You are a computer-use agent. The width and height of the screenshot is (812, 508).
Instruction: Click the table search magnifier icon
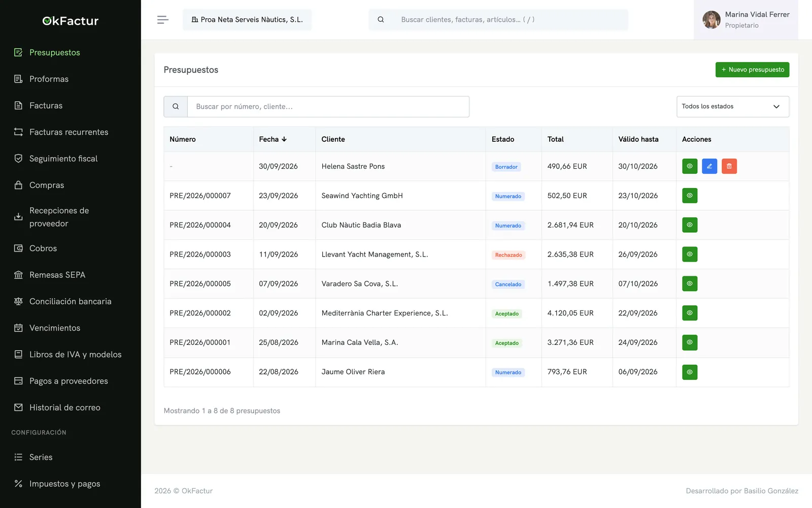tap(176, 107)
